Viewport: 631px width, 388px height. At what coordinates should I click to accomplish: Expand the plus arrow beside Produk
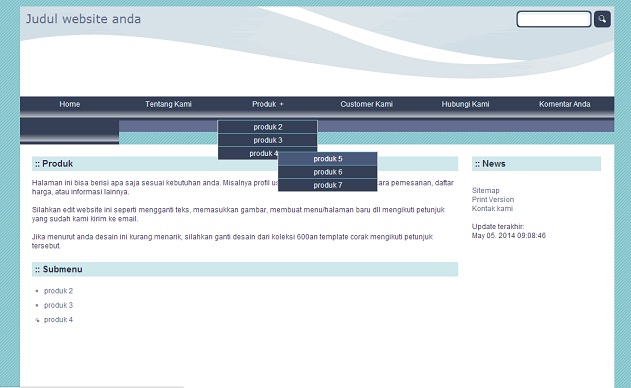[281, 104]
